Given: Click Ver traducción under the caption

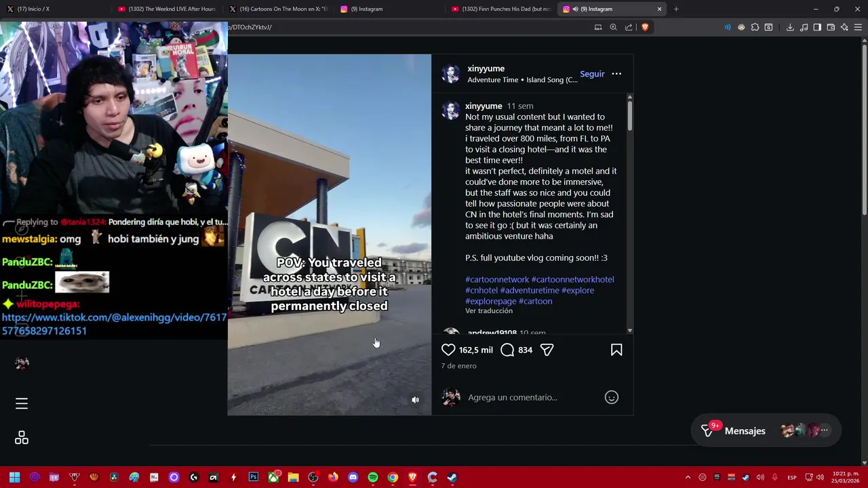Looking at the screenshot, I should point(489,310).
